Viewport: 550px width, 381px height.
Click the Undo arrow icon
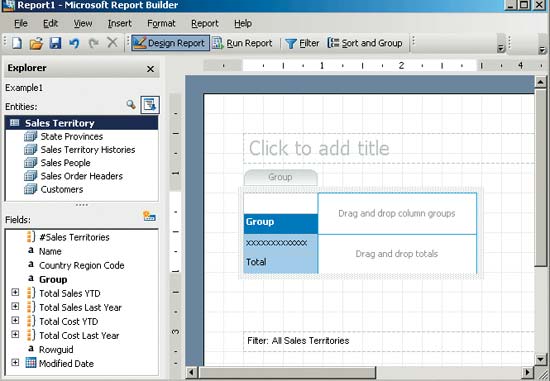pos(74,43)
